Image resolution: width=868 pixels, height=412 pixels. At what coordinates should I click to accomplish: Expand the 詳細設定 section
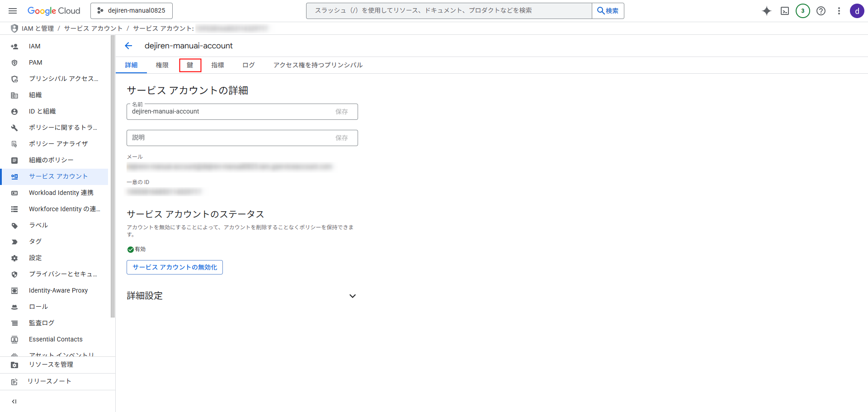352,296
